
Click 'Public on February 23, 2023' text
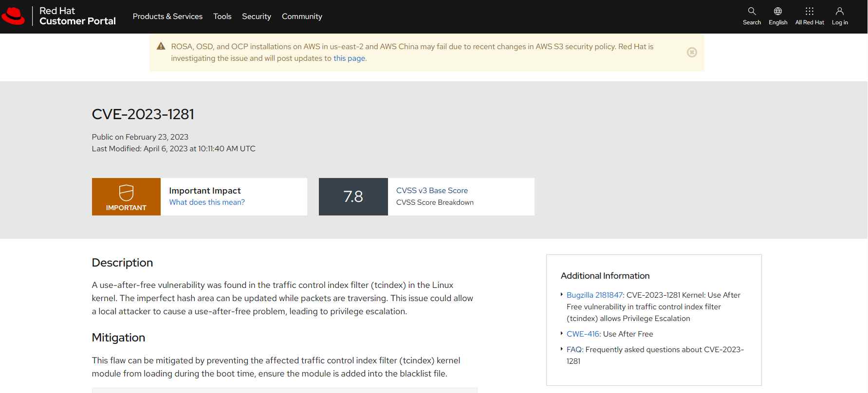coord(140,137)
